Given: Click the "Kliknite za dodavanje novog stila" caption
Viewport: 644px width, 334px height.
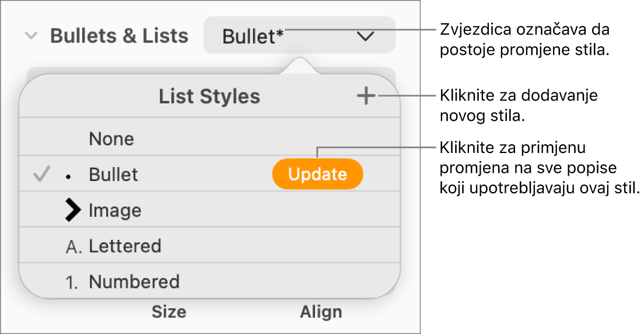Looking at the screenshot, I should [519, 105].
